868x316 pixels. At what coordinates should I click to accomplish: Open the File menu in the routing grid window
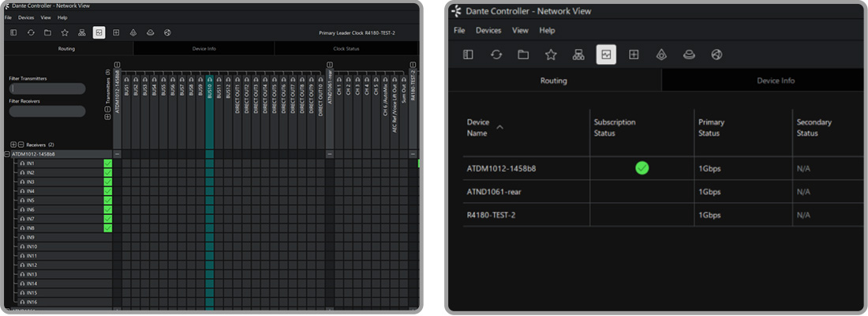click(x=8, y=17)
